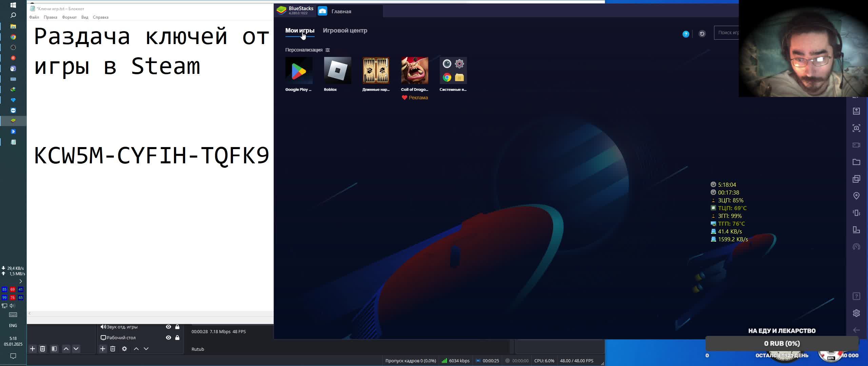The height and width of the screenshot is (366, 868).
Task: Click the Notepad horizontal scrollbar
Action: pyautogui.click(x=149, y=313)
